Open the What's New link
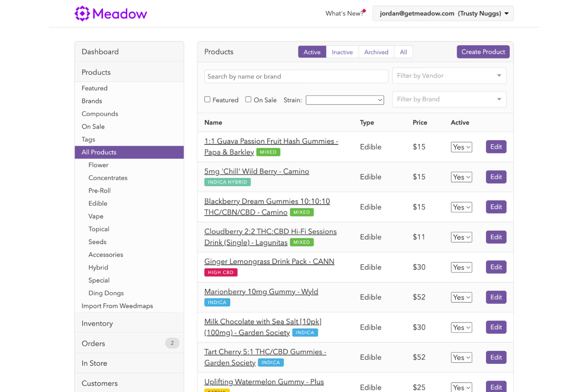Screen dimensions: 588x392 pyautogui.click(x=345, y=14)
